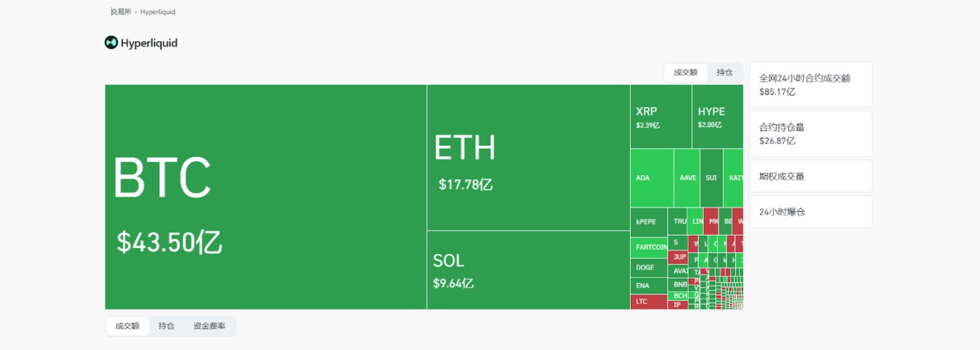Open the 全网24小时合约成交额 card
The height and width of the screenshot is (350, 980).
pos(810,84)
